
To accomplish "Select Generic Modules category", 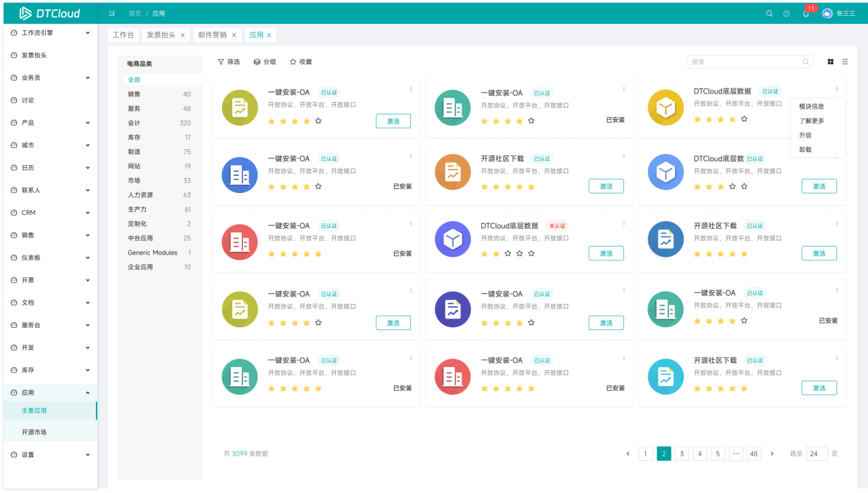I will pyautogui.click(x=160, y=253).
